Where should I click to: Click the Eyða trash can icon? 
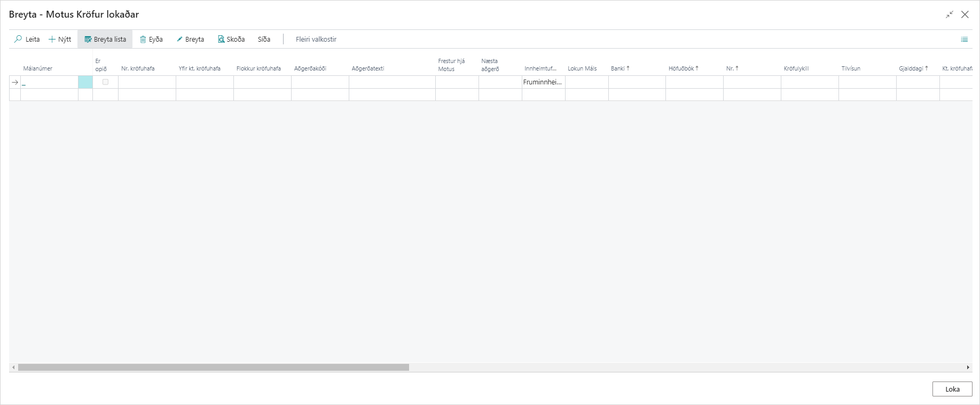point(143,40)
